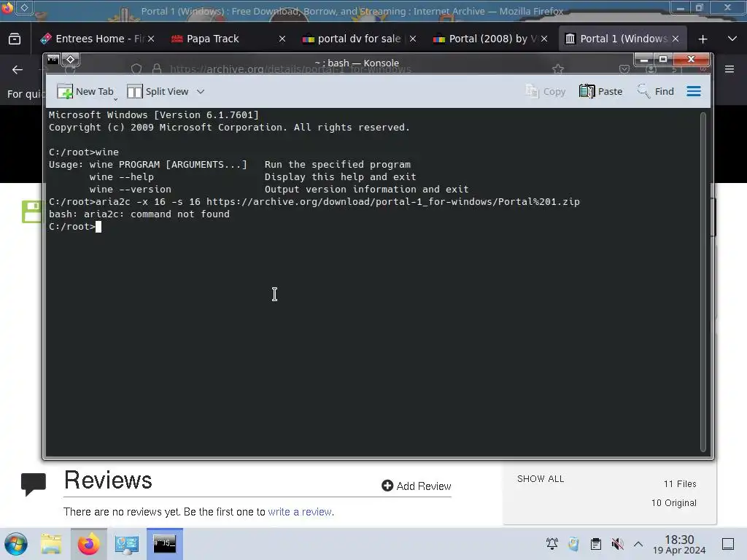Switch to Portal (2008) tab
This screenshot has width=747, height=560.
[490, 39]
